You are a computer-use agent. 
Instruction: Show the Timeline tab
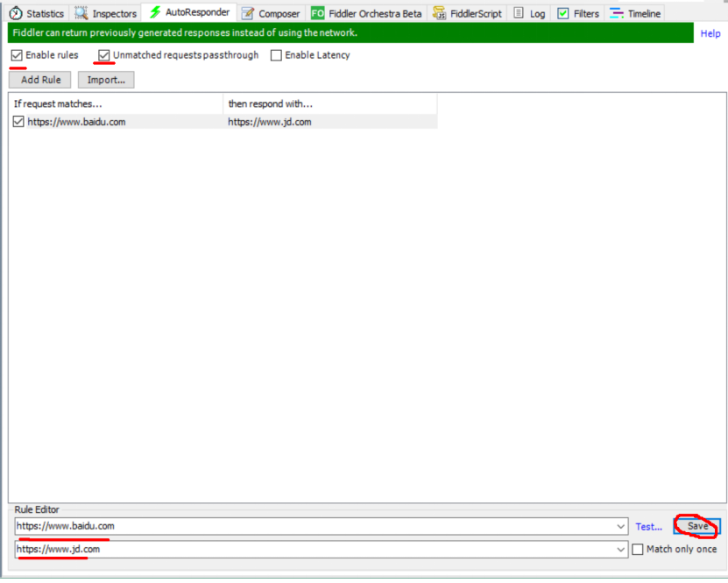(635, 13)
